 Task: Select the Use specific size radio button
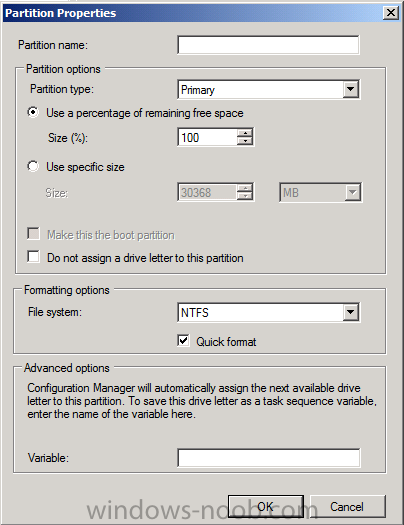[x=33, y=166]
